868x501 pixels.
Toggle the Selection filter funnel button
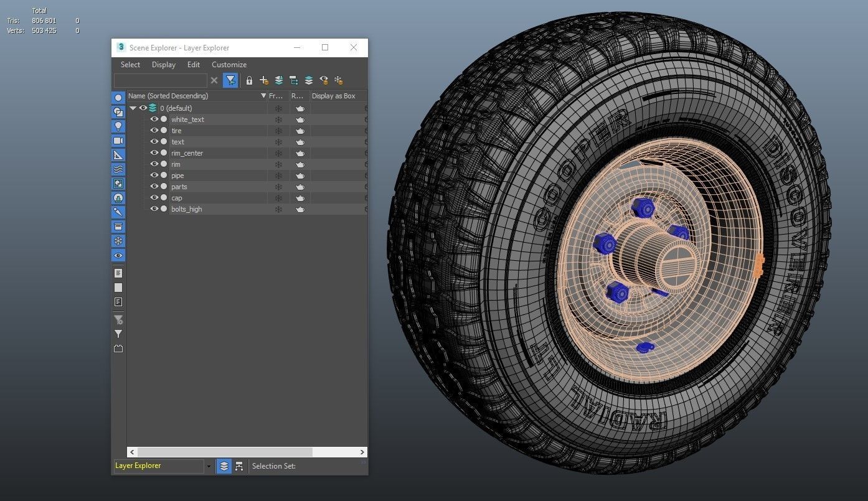pos(231,80)
